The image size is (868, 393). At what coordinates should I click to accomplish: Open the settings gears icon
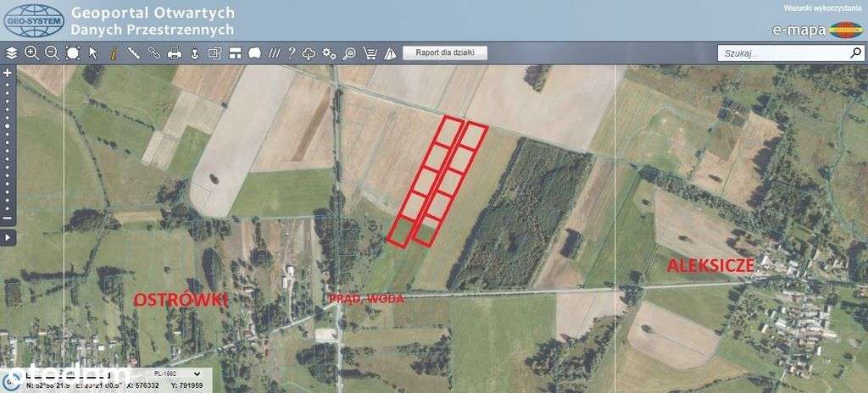click(330, 53)
